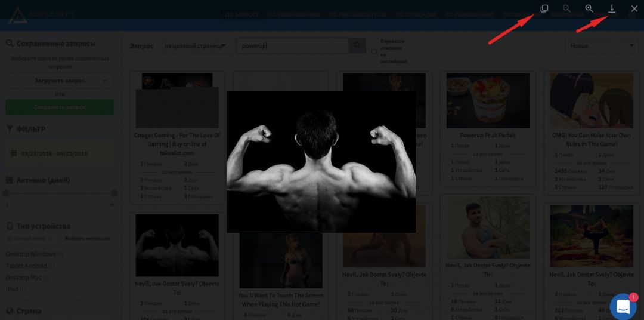Select iPad device filter
644x320 pixels.
(x=12, y=289)
